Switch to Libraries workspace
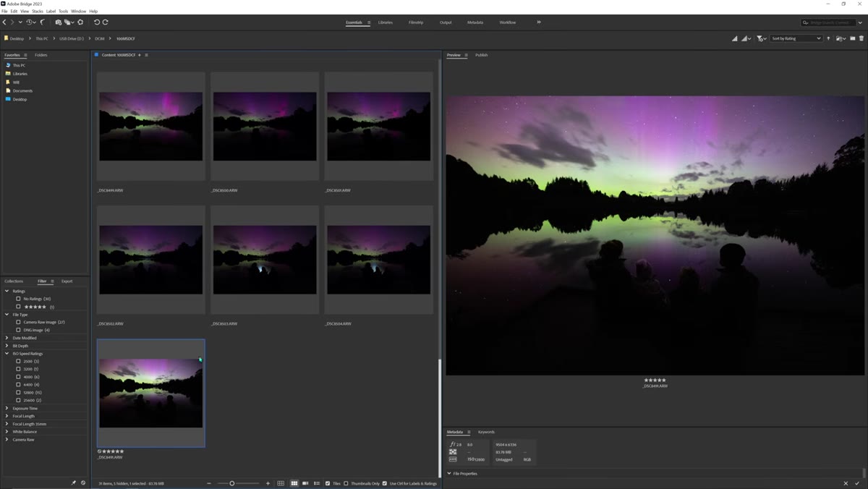 point(386,22)
